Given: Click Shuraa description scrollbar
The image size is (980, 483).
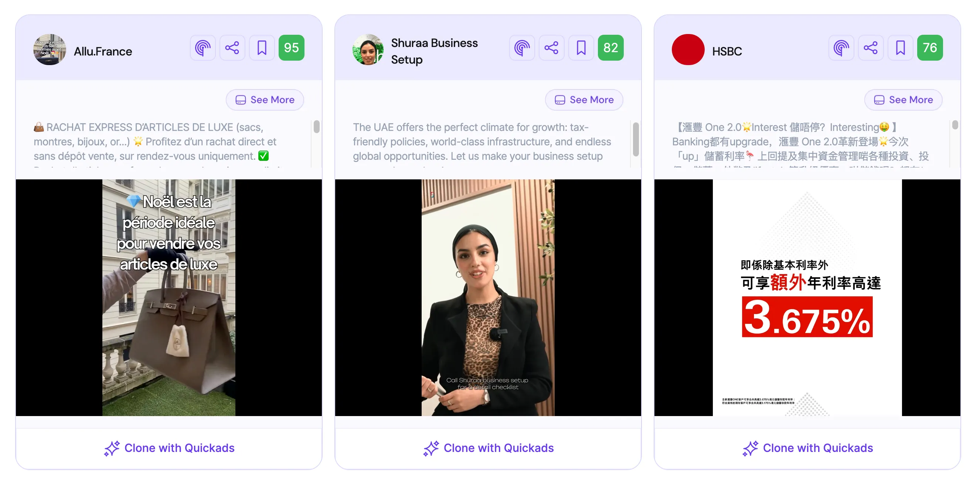Looking at the screenshot, I should click(636, 139).
